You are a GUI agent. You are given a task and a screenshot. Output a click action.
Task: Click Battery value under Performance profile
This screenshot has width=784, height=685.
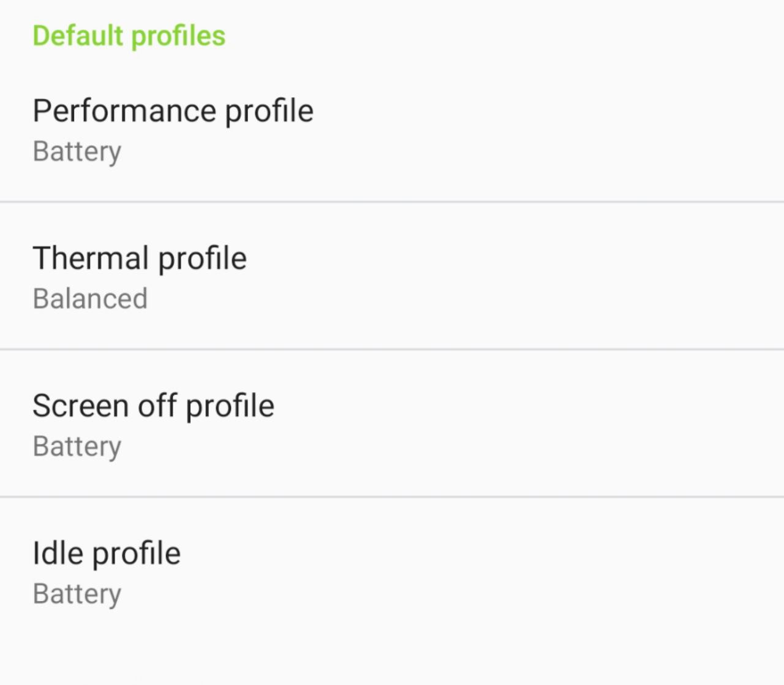pyautogui.click(x=77, y=151)
